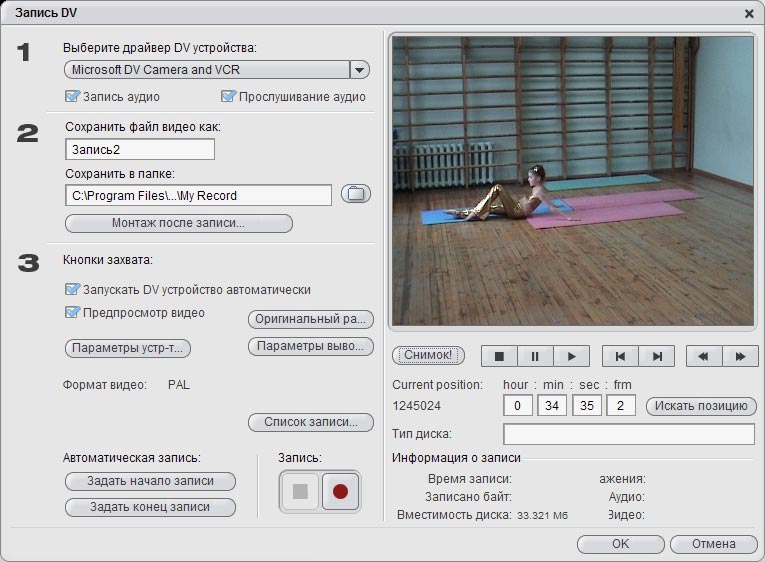765x562 pixels.
Task: Click position value 1245024
Action: 417,406
